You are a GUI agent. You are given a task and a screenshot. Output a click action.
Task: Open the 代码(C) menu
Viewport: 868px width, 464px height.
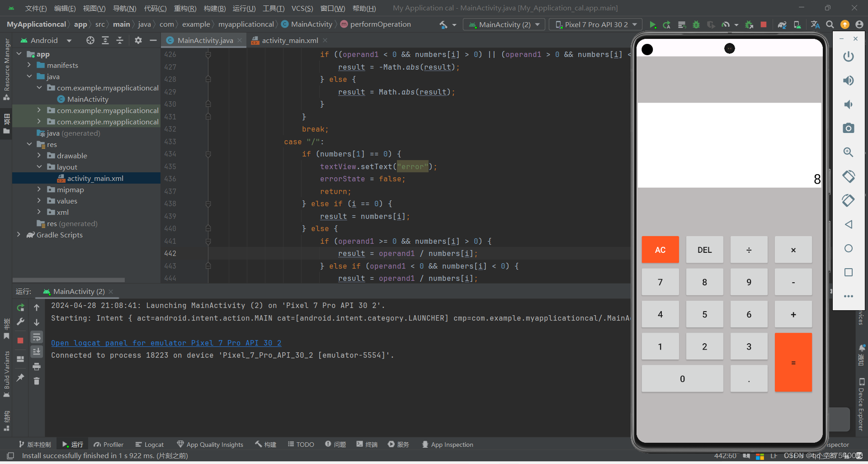[x=155, y=9]
